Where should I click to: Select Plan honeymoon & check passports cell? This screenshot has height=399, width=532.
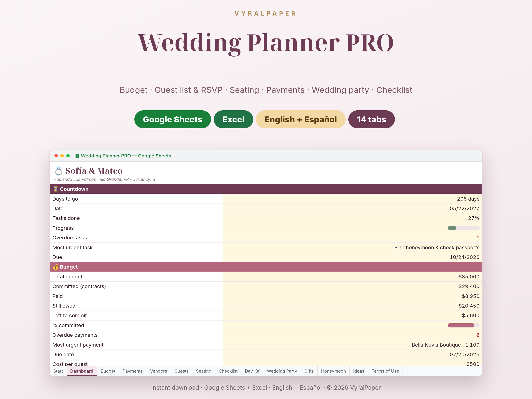(x=352, y=247)
